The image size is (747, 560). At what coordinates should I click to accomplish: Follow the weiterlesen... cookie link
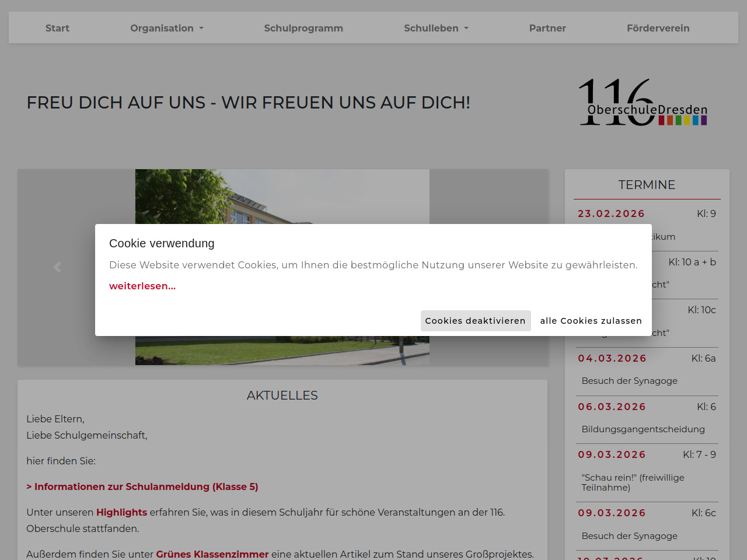[142, 286]
